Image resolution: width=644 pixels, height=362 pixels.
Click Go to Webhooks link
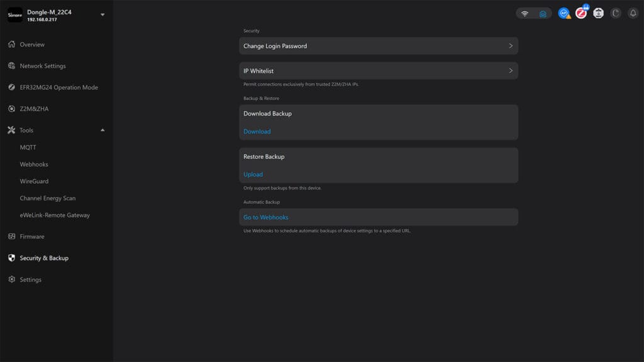pyautogui.click(x=265, y=216)
